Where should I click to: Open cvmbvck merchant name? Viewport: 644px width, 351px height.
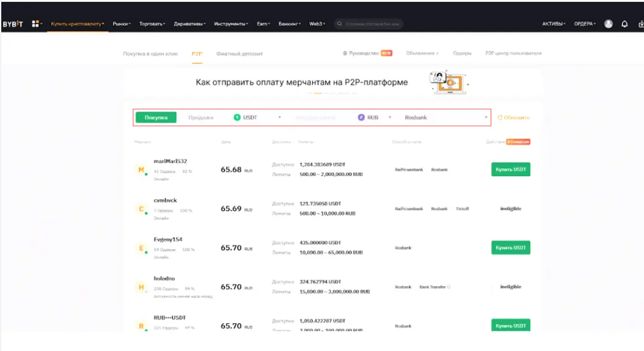coord(165,200)
